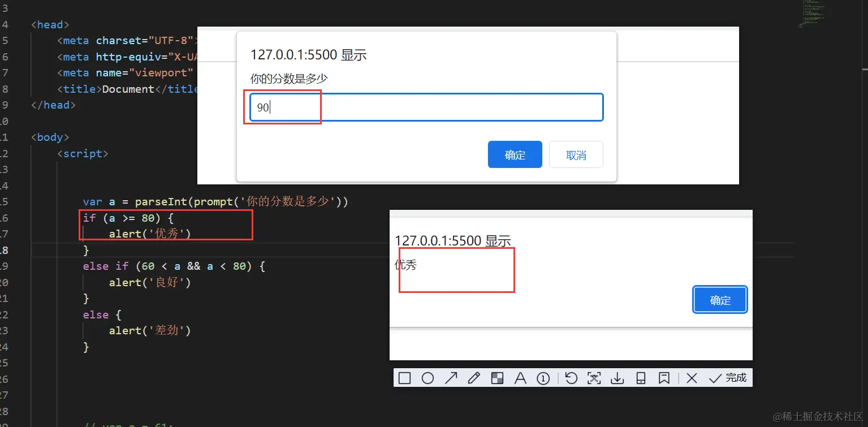The width and height of the screenshot is (868, 427).
Task: Click the opening <head> tag line
Action: tap(50, 24)
